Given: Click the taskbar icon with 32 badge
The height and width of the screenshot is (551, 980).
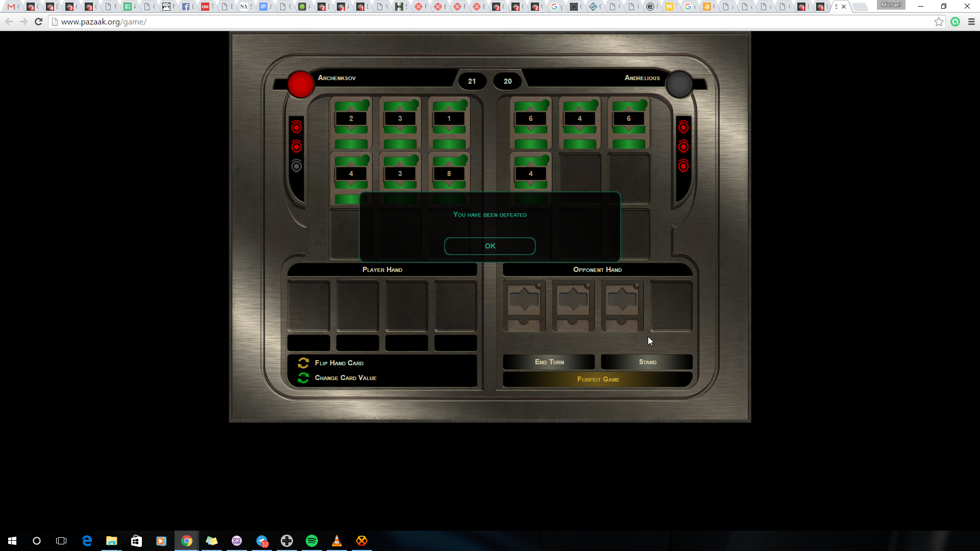Looking at the screenshot, I should pyautogui.click(x=262, y=541).
